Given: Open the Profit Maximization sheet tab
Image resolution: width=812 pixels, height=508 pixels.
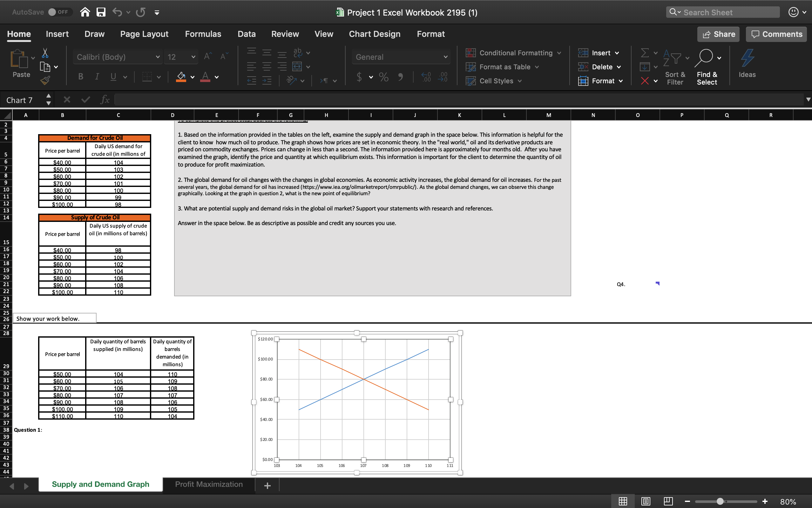Looking at the screenshot, I should tap(208, 484).
